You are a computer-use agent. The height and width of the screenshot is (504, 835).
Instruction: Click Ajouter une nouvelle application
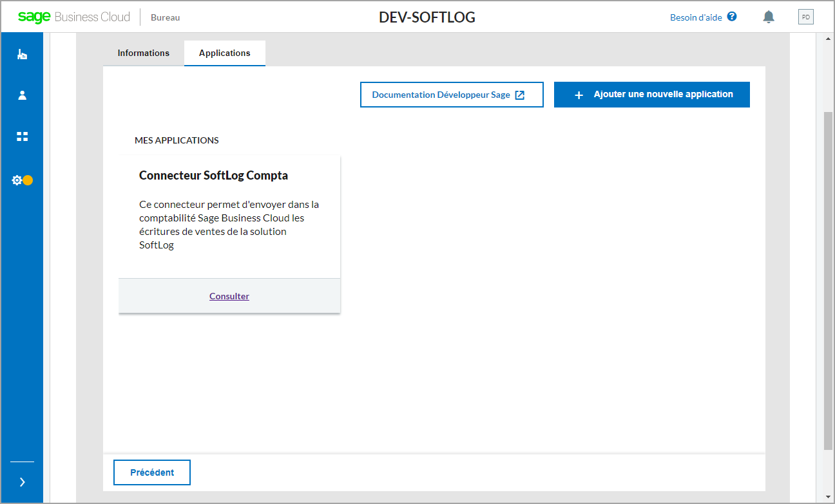[x=652, y=95]
